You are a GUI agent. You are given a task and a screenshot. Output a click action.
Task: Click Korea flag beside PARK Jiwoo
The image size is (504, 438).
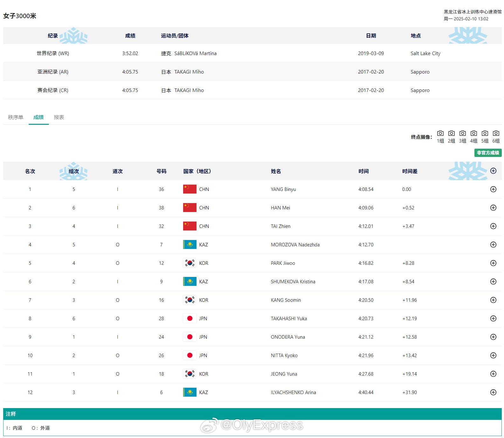[190, 263]
